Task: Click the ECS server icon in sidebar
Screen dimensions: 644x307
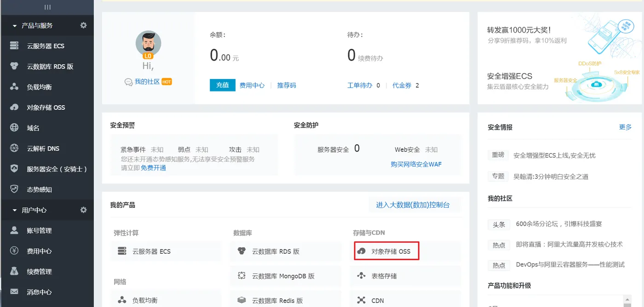Action: (x=14, y=46)
